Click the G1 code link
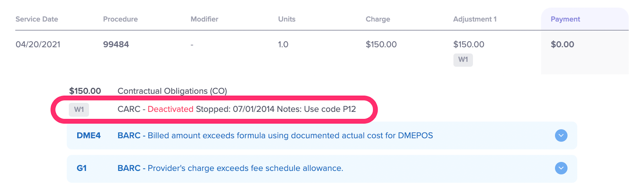 (82, 168)
